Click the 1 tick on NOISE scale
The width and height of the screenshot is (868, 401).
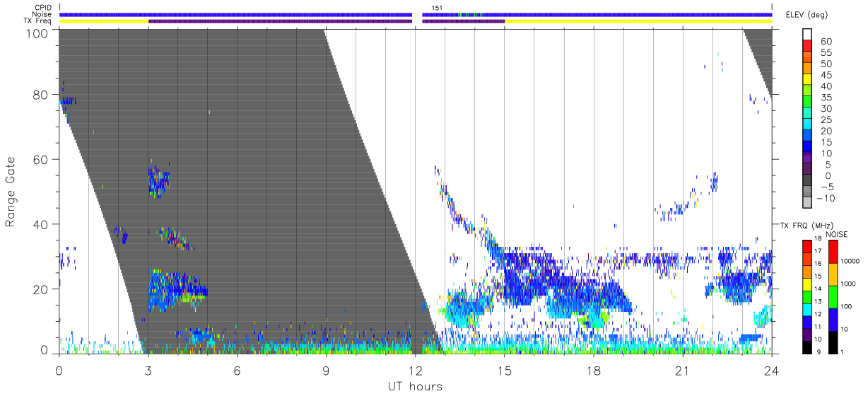pos(842,351)
